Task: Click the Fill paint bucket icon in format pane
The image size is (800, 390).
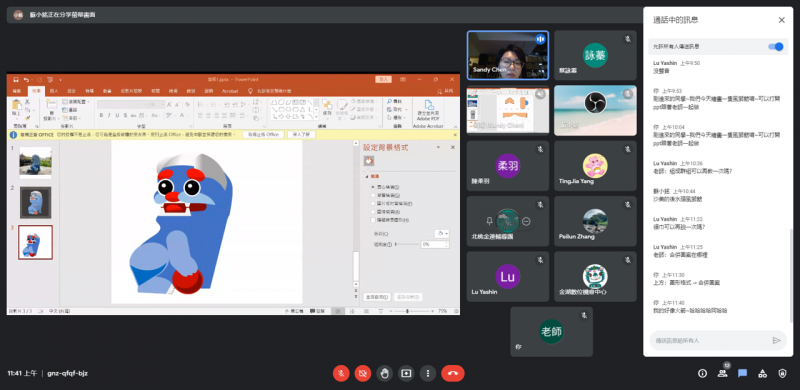Action: (369, 161)
